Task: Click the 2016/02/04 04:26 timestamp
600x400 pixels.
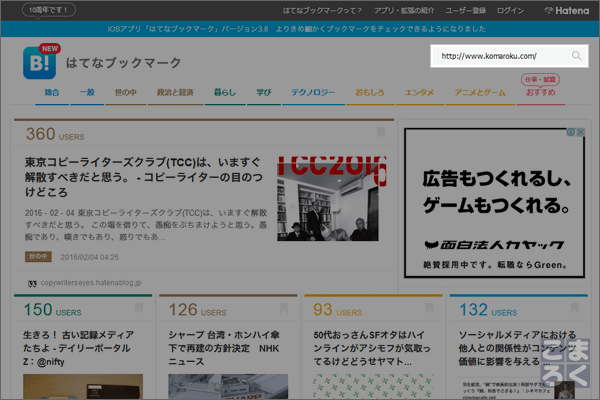Action: click(90, 257)
